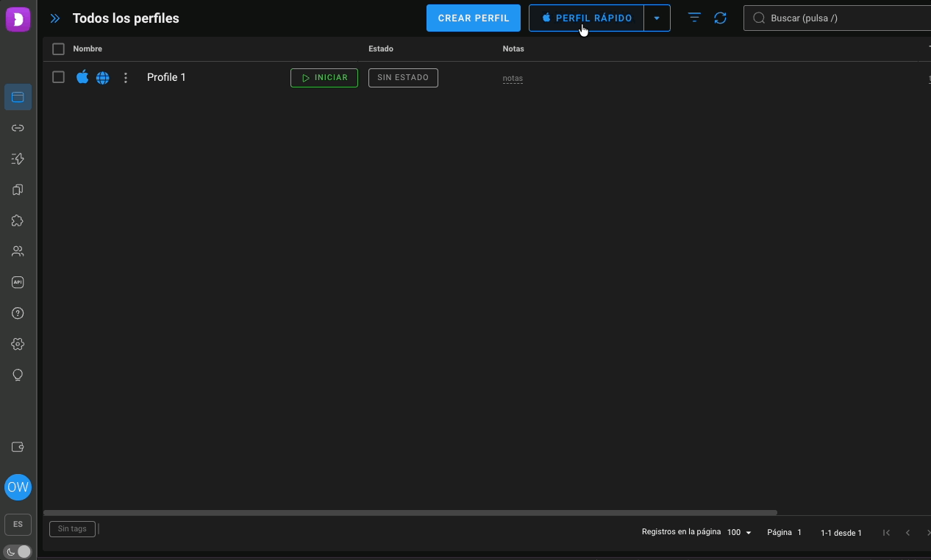
Task: Click the purple Dolphin Anty logo
Action: 18,18
